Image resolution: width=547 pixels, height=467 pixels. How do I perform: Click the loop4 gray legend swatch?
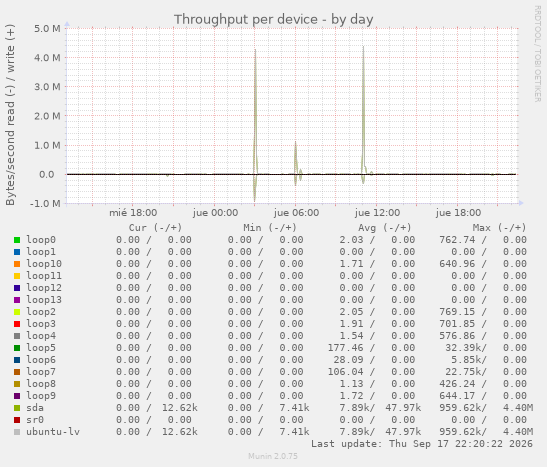tap(17, 336)
